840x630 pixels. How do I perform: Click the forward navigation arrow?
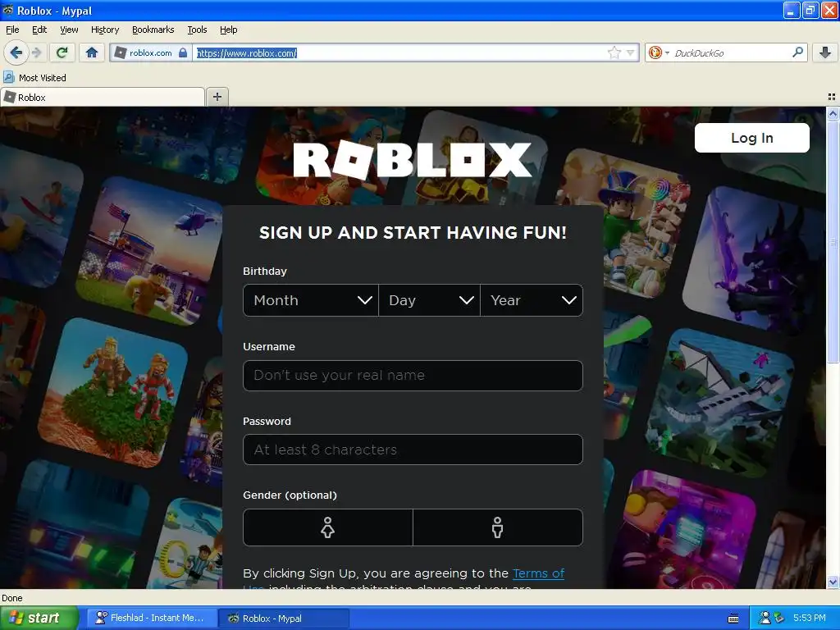(37, 52)
